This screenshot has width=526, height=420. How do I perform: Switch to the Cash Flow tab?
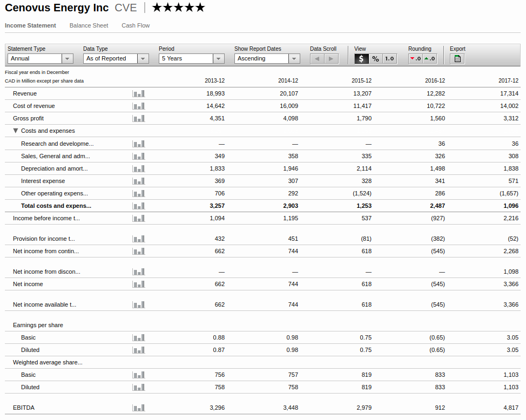point(136,25)
